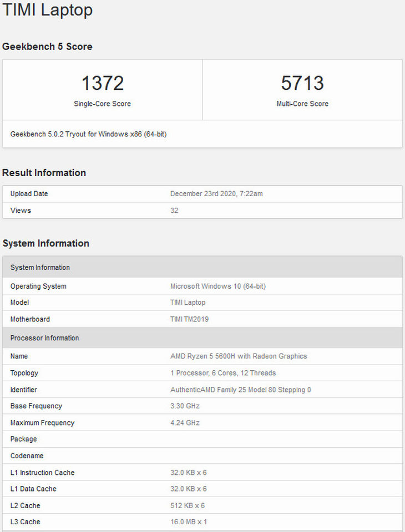Click the 'Identifier' row label

pos(23,390)
